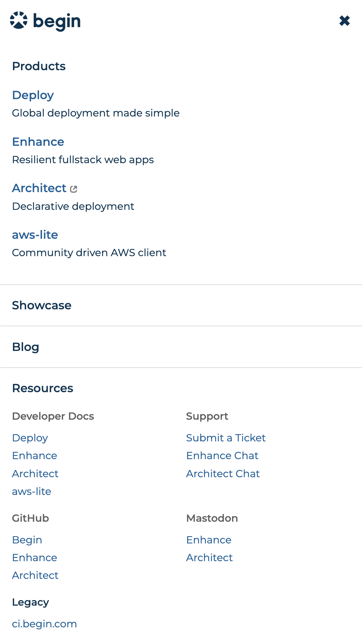Open Enhance under Mastodon
362x644 pixels.
click(x=209, y=540)
